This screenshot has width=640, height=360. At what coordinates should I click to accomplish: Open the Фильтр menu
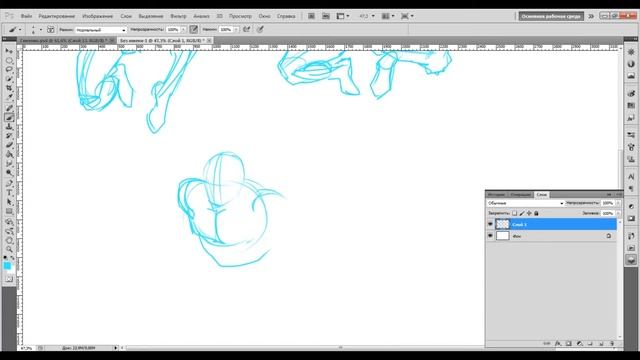[x=178, y=16]
